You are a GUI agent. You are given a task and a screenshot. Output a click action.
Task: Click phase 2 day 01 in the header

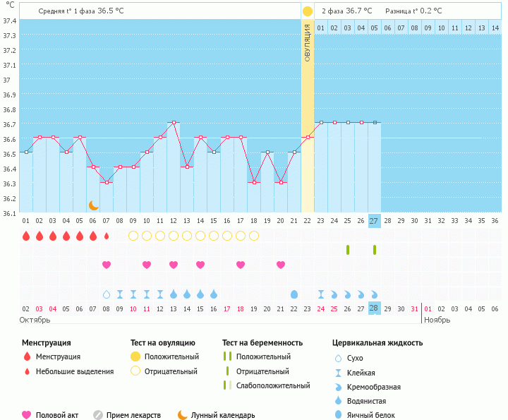pyautogui.click(x=321, y=28)
